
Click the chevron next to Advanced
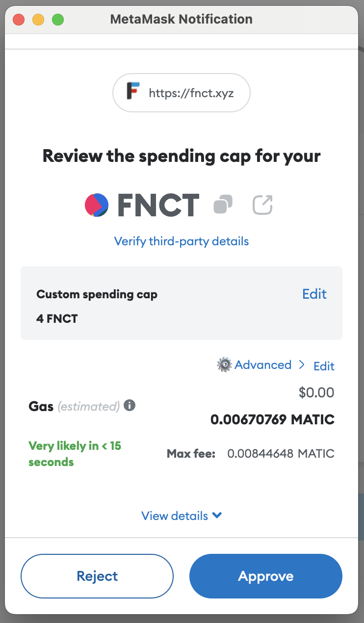coord(302,365)
